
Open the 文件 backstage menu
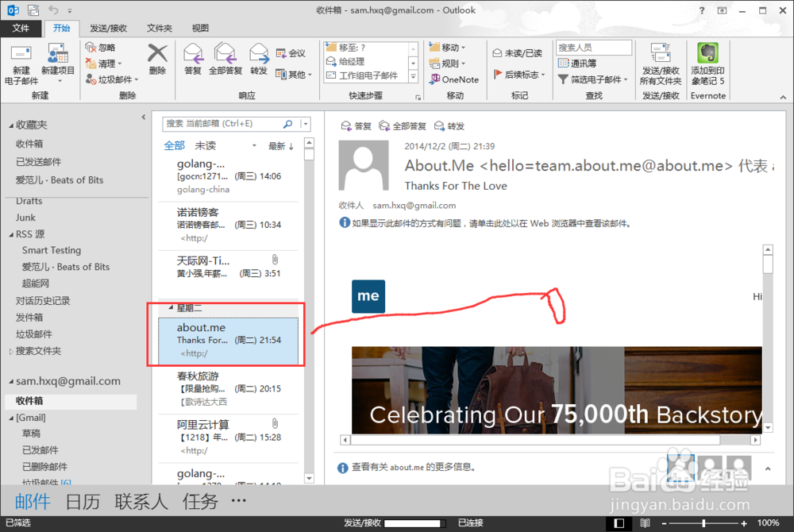pyautogui.click(x=21, y=28)
